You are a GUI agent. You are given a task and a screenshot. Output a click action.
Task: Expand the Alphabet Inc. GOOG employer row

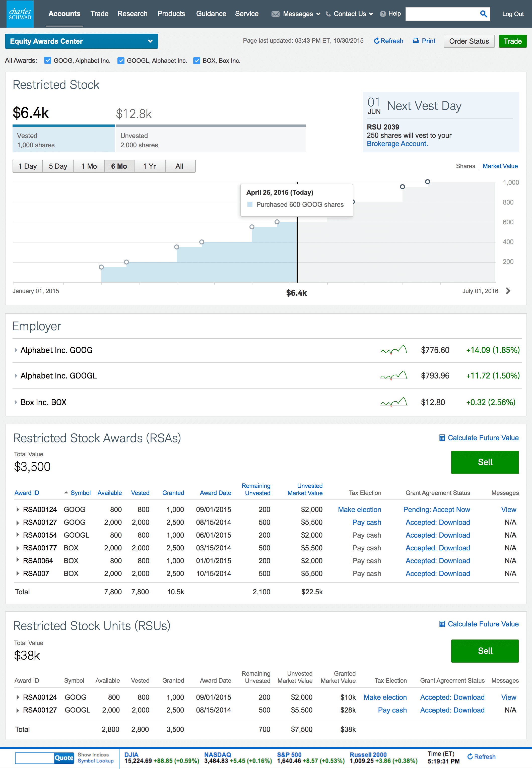(x=16, y=350)
